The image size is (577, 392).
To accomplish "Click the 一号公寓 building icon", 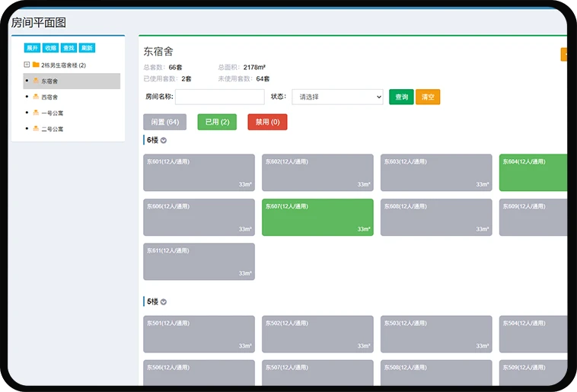I will click(36, 113).
